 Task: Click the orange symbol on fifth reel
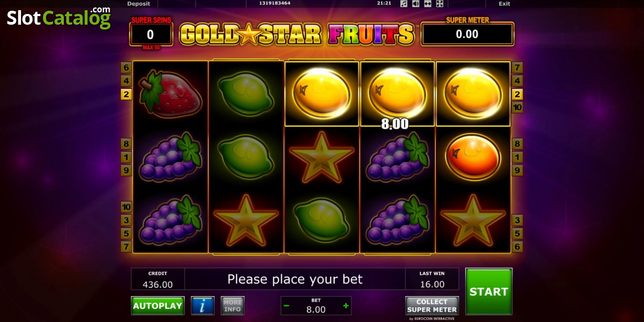coord(473,157)
